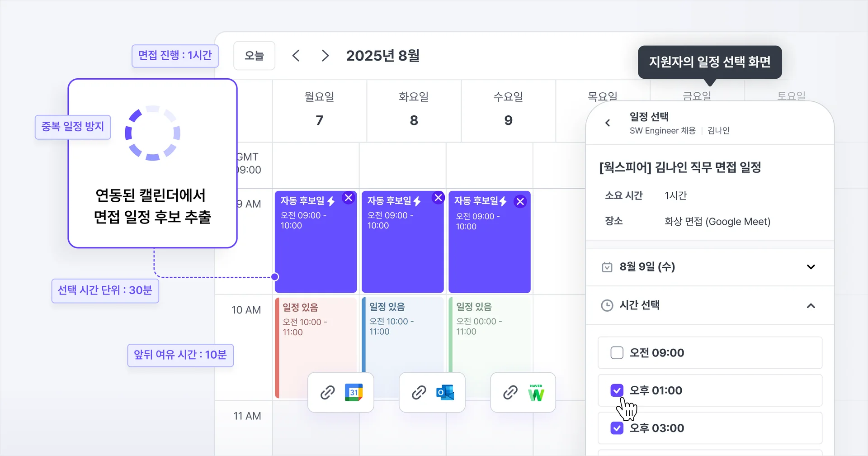Viewport: 868px width, 456px height.
Task: Open the Naver Works calendar icon
Action: pyautogui.click(x=536, y=393)
